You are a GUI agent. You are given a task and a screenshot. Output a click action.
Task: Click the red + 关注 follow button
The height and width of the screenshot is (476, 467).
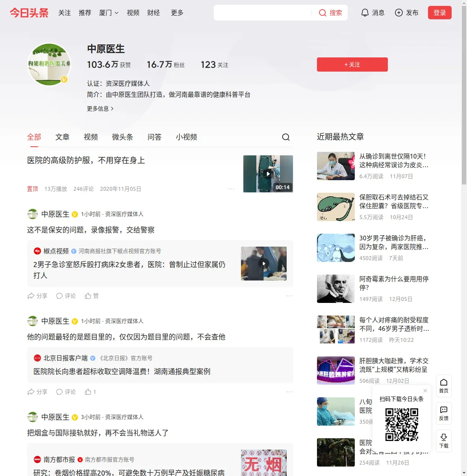coord(352,65)
